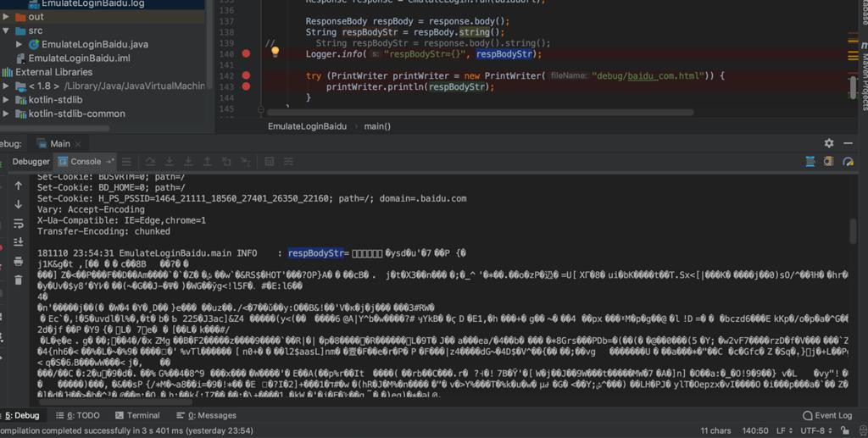Close the Main debug session tab
This screenshot has height=438, width=868.
[78, 144]
